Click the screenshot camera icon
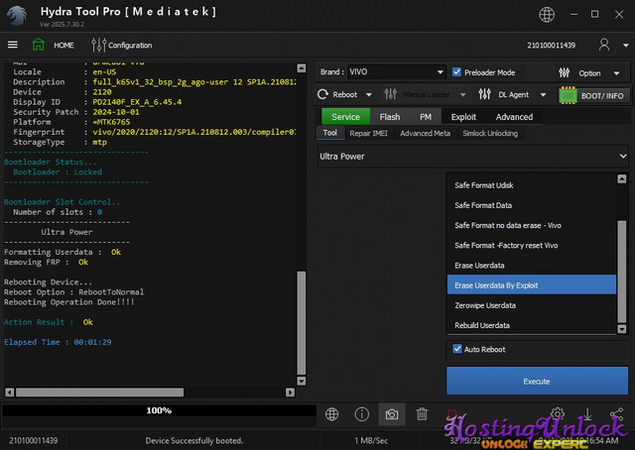 pyautogui.click(x=392, y=414)
